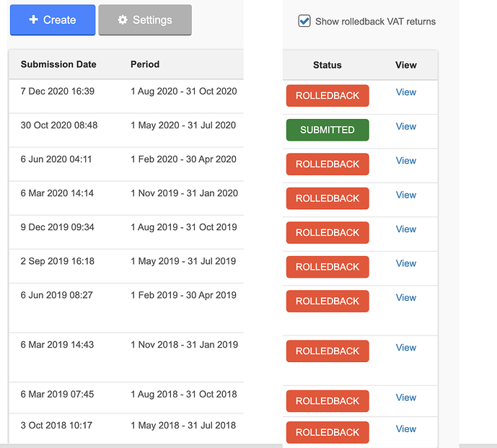Screen dimensions: 497x448
Task: View the Aug–Oct 2019 return
Action: (405, 229)
